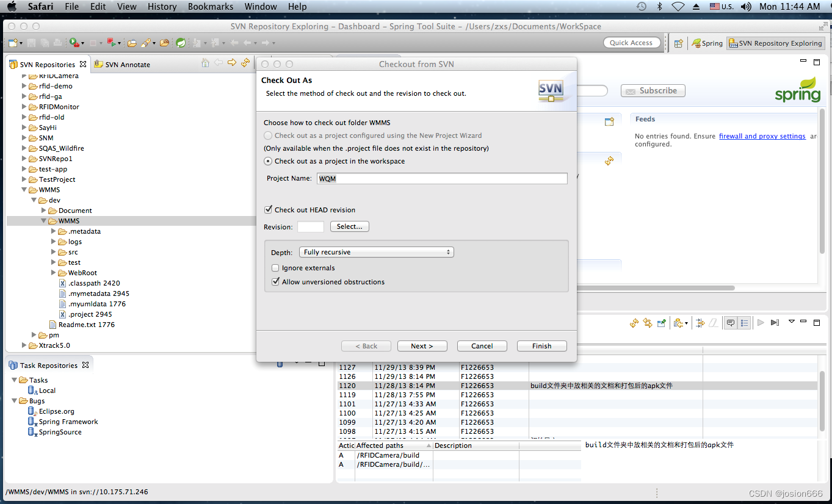The width and height of the screenshot is (832, 504).
Task: Uncheck 'Check out HEAD revision'
Action: click(268, 210)
